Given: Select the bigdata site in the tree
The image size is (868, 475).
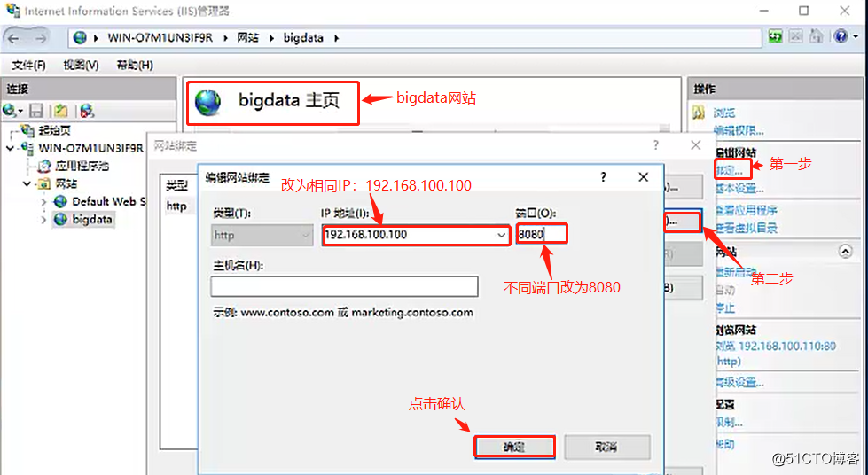Looking at the screenshot, I should click(92, 220).
